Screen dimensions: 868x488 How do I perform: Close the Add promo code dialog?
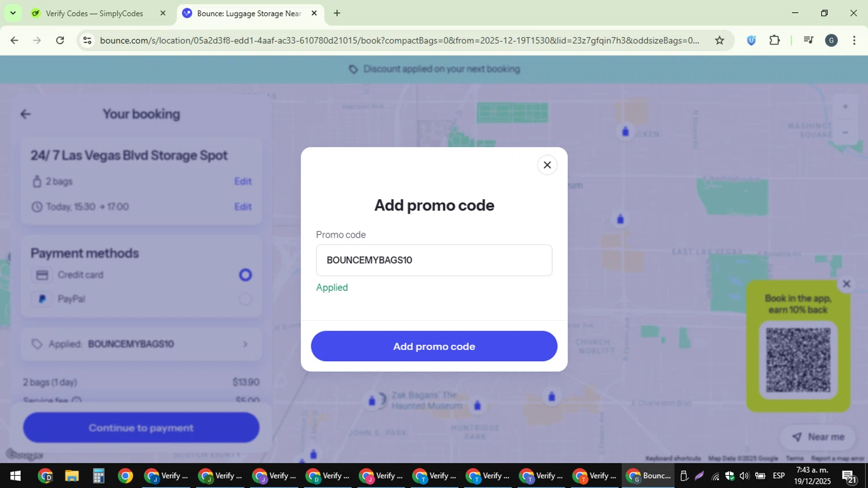point(547,165)
